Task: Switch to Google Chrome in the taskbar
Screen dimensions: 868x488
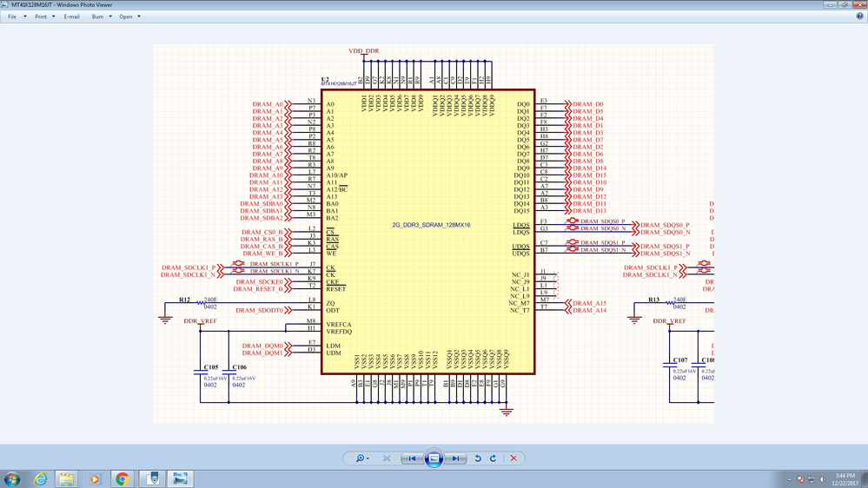Action: [x=123, y=479]
